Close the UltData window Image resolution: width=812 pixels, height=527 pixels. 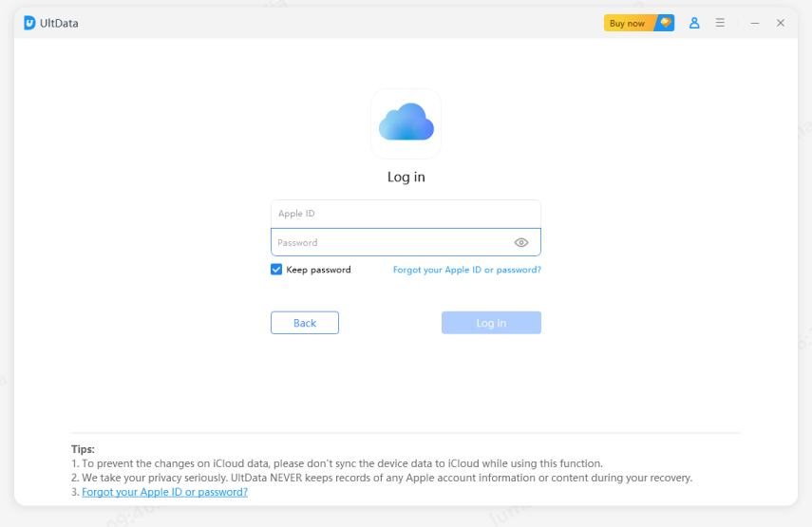coord(781,23)
